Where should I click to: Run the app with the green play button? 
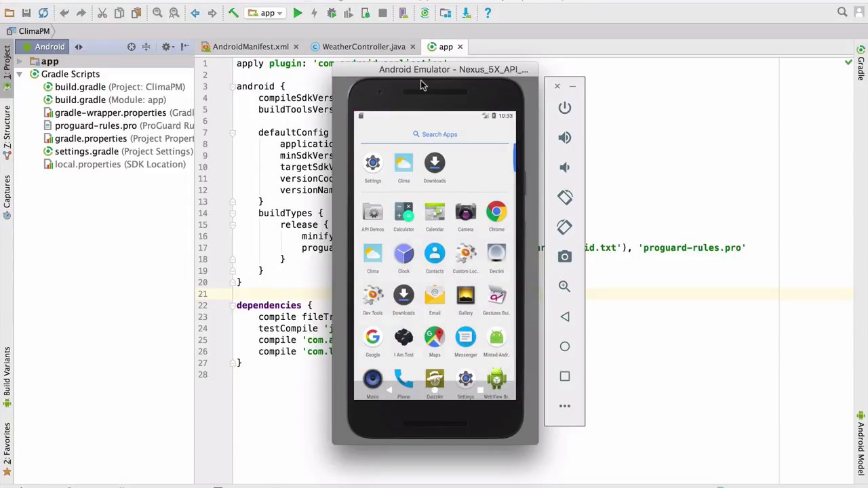[x=298, y=13]
